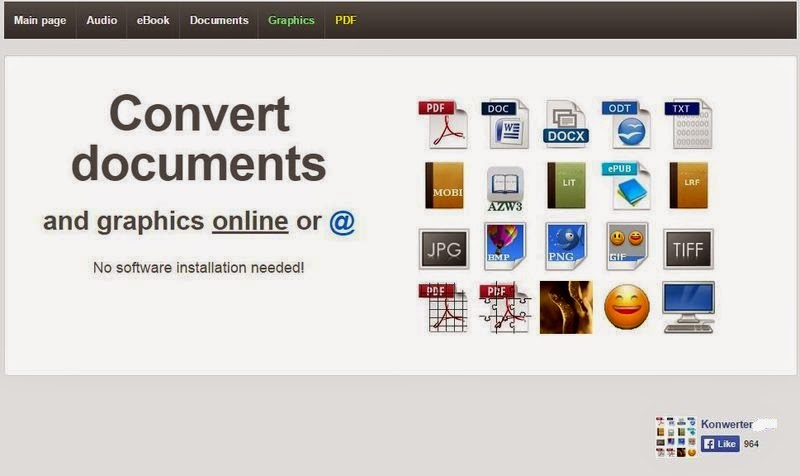Open the Audio menu item
800x476 pixels.
(102, 20)
